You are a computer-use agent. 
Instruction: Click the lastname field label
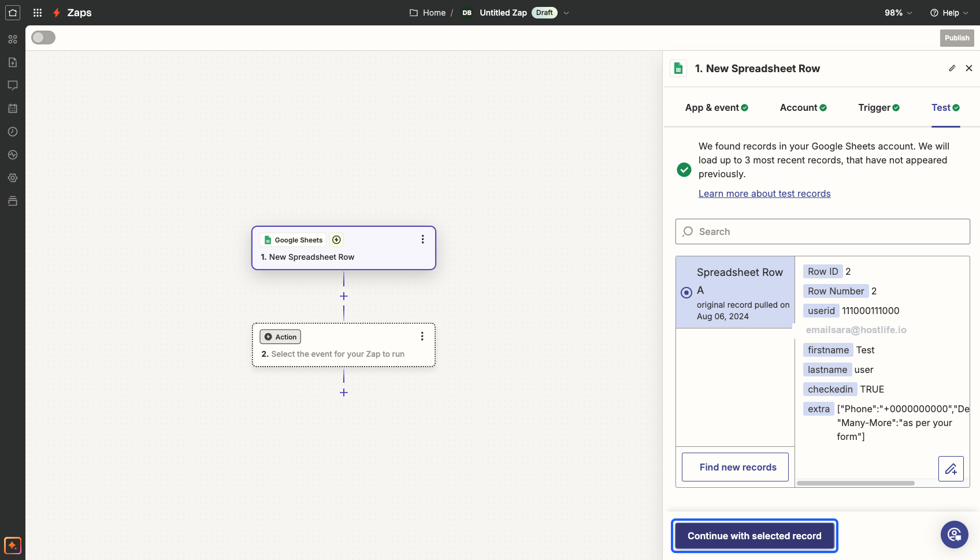[827, 369]
